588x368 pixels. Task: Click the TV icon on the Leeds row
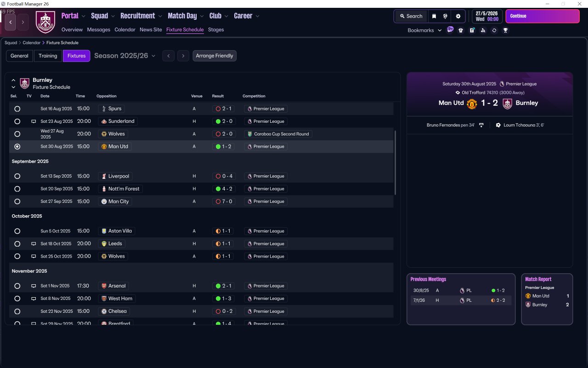[34, 244]
